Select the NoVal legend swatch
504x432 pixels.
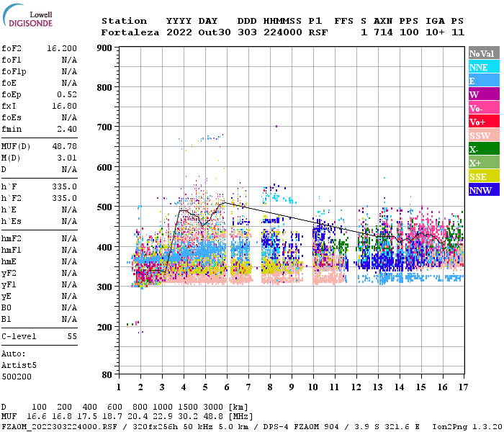pos(484,53)
